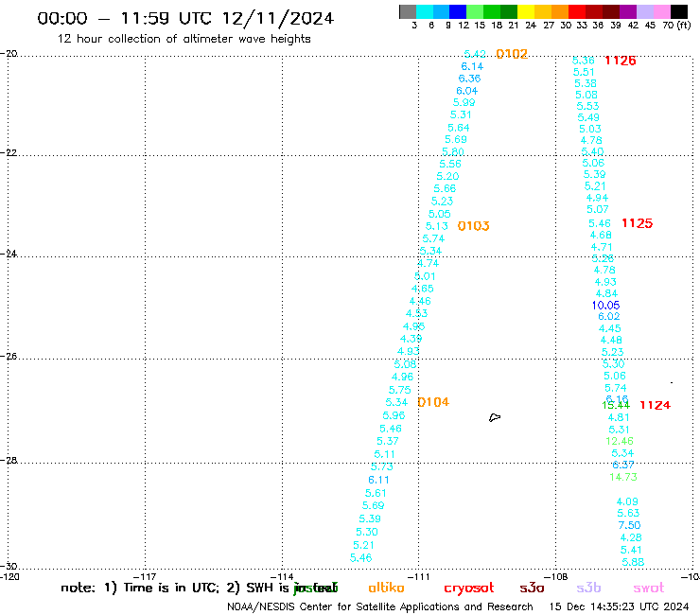Image resolution: width=700 pixels, height=615 pixels.
Task: Click the 6.11 wave height reading
Action: (x=378, y=480)
